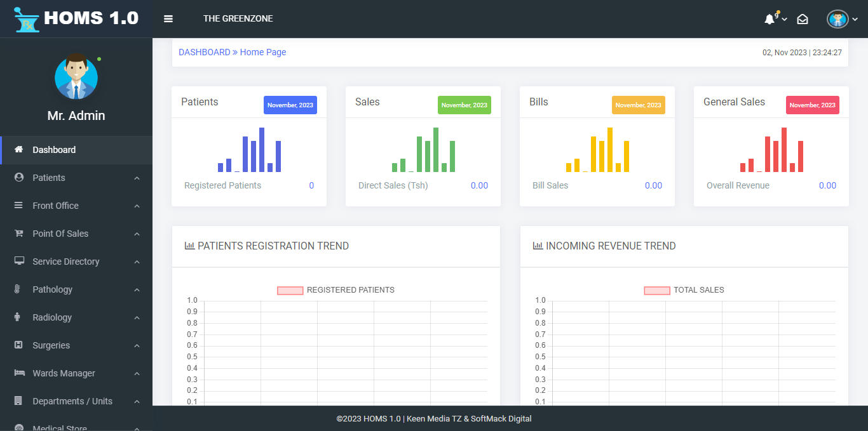Click the Service Directory monitor icon
Viewport: 868px width, 431px height.
pyautogui.click(x=19, y=262)
